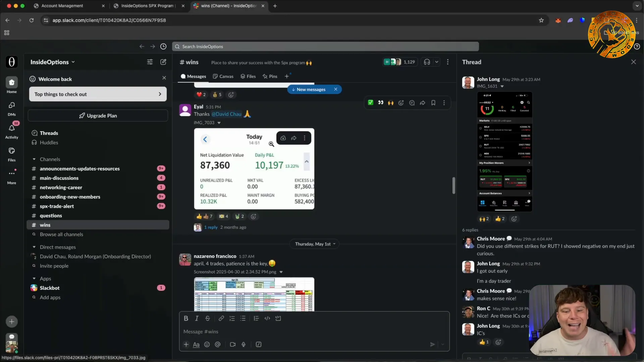
Task: Switch to Pins tab
Action: click(270, 76)
